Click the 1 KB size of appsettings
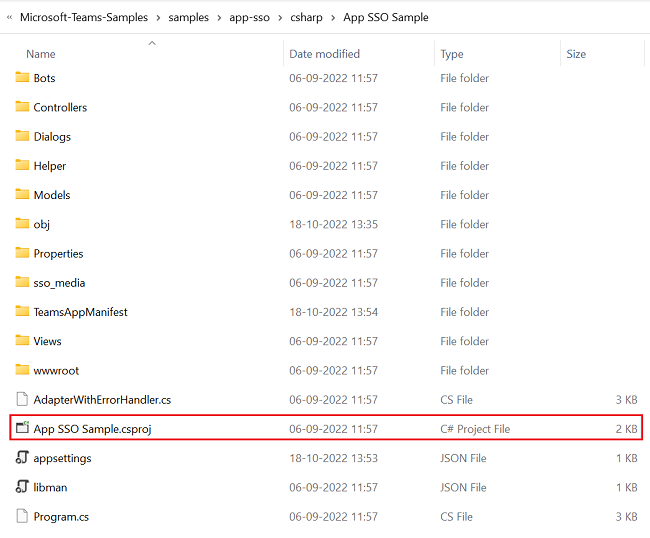 pos(626,458)
